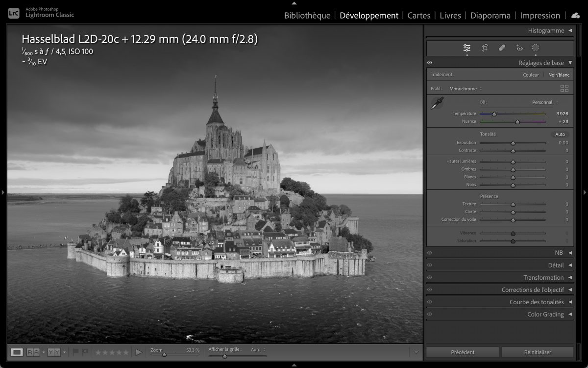
Task: Toggle visibility of Réglages de base panel
Action: (430, 63)
